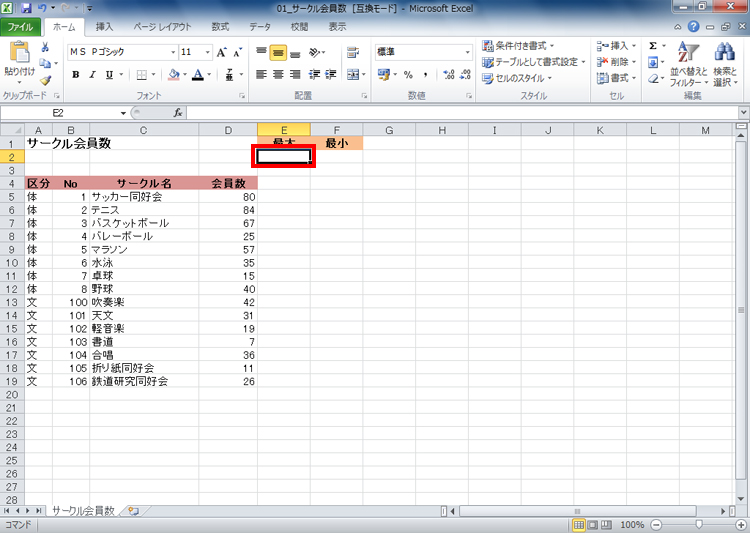This screenshot has height=533, width=750.
Task: Click the Wrap Text icon
Action: tap(353, 52)
